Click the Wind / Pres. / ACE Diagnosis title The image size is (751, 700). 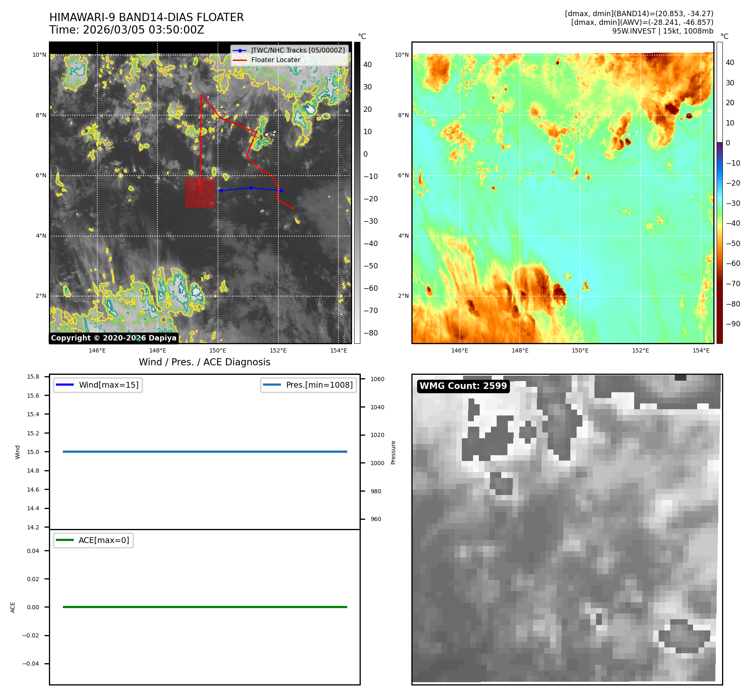coord(204,362)
